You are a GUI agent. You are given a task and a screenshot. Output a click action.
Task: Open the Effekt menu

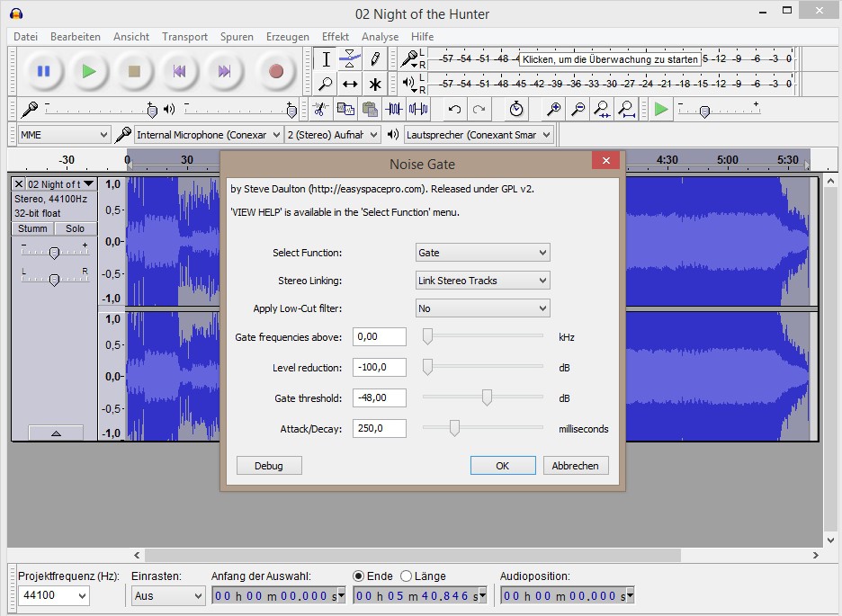(x=336, y=37)
